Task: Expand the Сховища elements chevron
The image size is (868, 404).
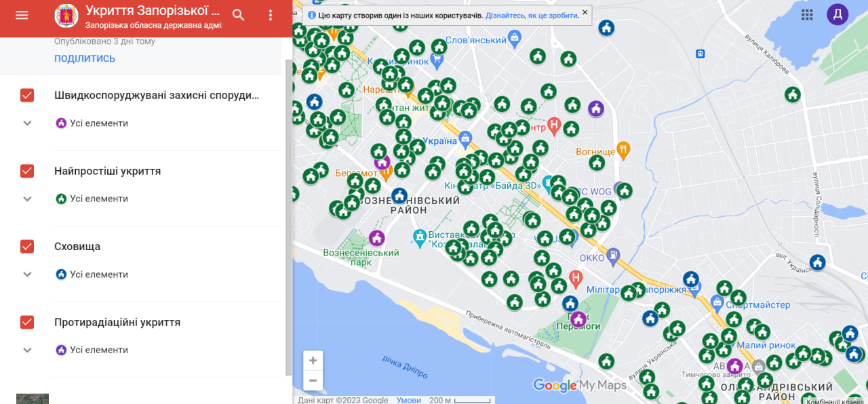Action: point(28,275)
